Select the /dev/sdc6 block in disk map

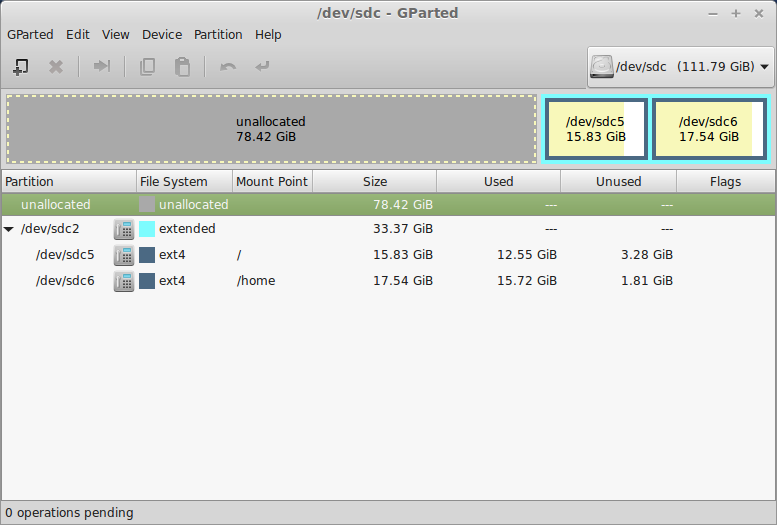point(708,129)
